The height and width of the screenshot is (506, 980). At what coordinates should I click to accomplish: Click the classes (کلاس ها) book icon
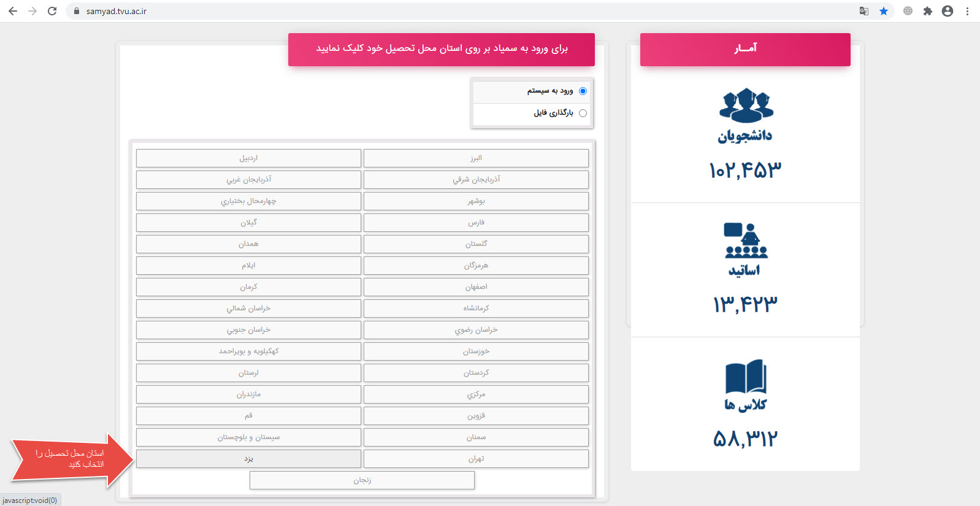[746, 376]
